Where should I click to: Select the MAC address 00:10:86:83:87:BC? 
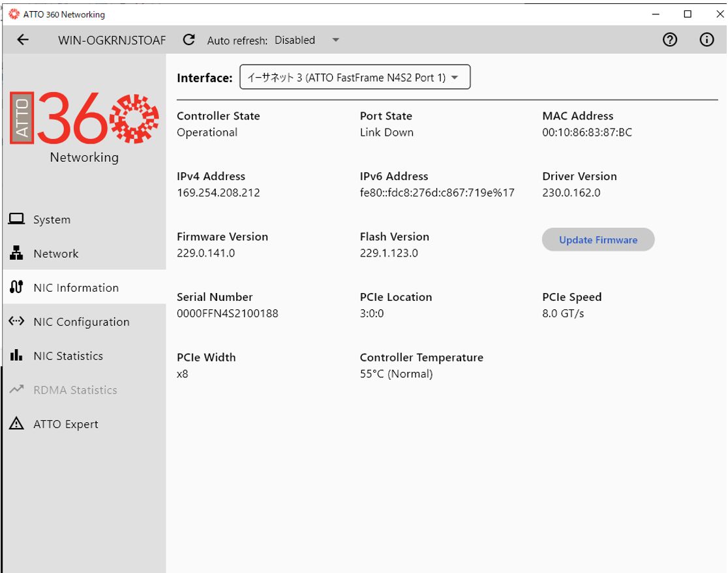coord(587,132)
